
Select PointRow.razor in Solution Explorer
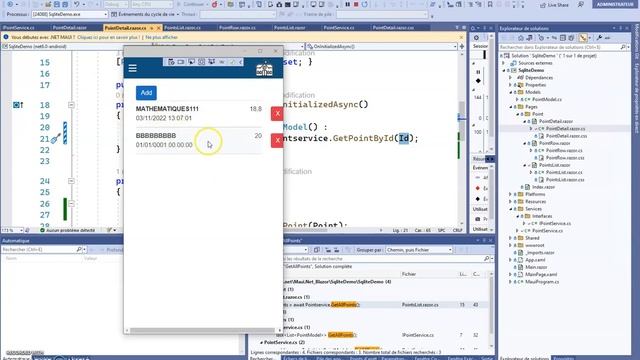[x=554, y=143]
